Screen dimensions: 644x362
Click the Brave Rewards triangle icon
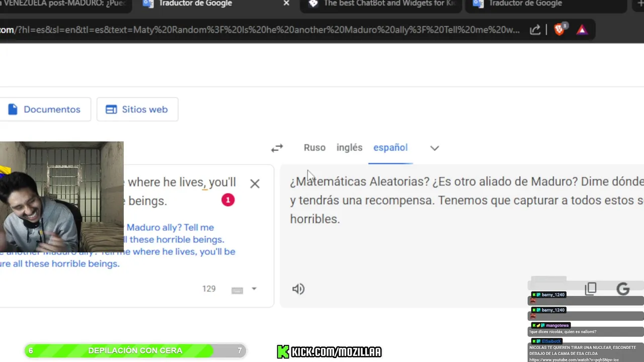click(x=582, y=30)
